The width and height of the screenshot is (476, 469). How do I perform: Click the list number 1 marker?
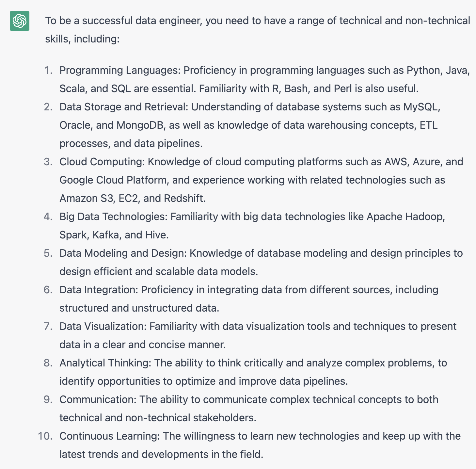tap(48, 70)
